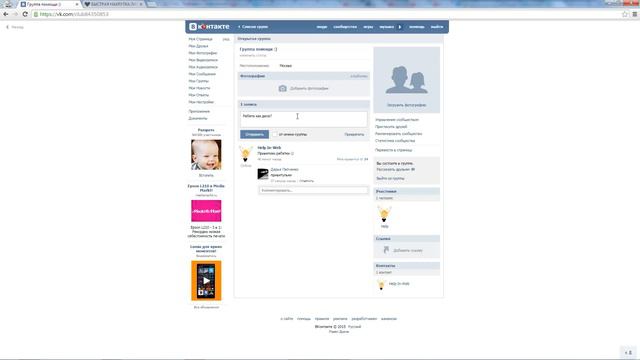Image resolution: width=640 pixels, height=360 pixels.
Task: Open 'Мои Друзья' in the left sidebar
Action: coord(198,46)
